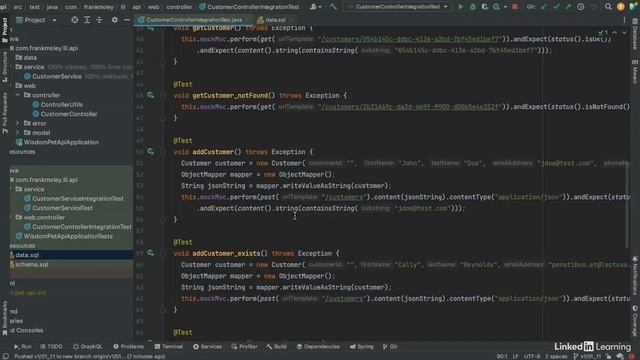640x360 pixels.
Task: Click the build hammer icon in toolbar
Action: [333, 7]
